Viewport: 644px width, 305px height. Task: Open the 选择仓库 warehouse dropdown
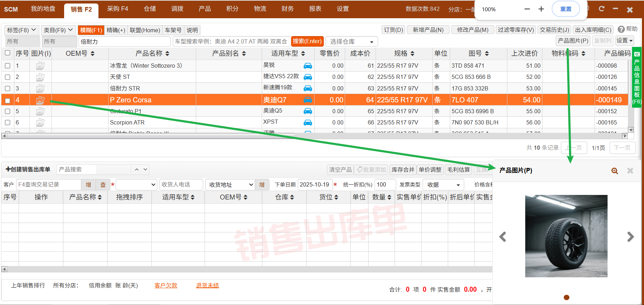[x=351, y=42]
